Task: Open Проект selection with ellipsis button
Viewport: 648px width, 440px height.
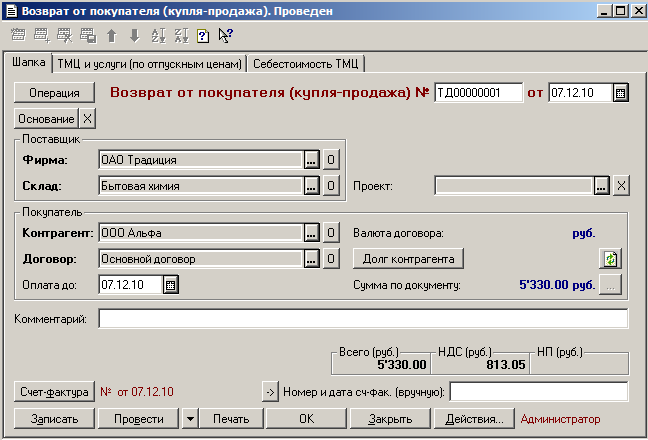Action: [x=600, y=186]
